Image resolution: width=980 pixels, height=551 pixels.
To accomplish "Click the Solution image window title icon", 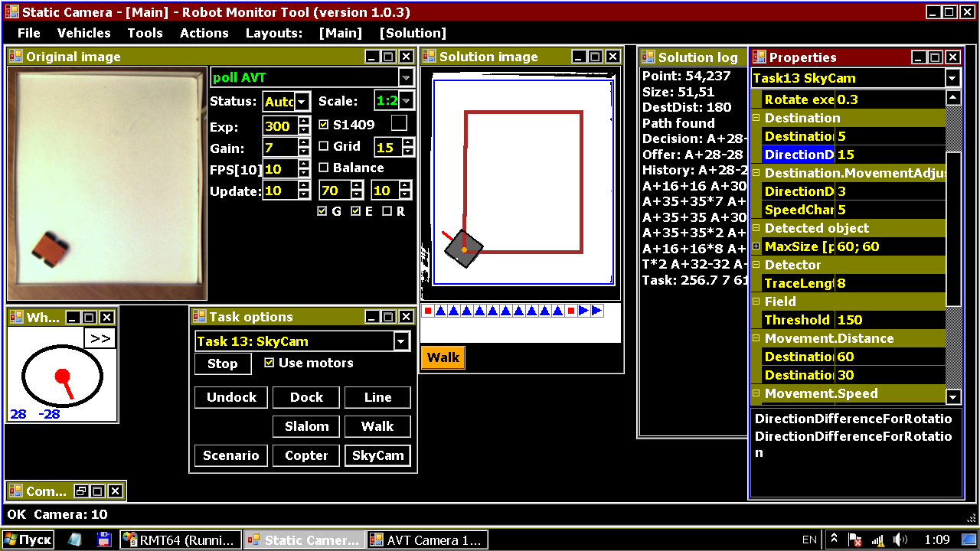I will [x=430, y=57].
